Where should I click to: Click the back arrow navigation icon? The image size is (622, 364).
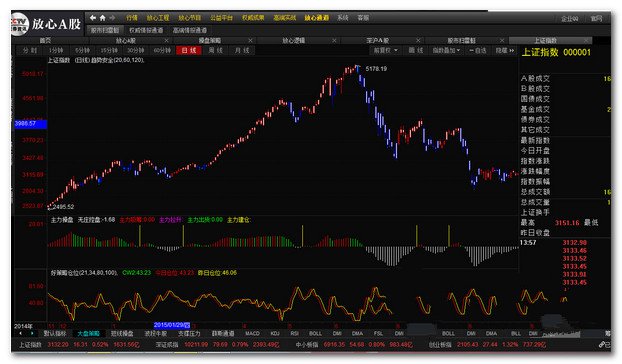93,17
